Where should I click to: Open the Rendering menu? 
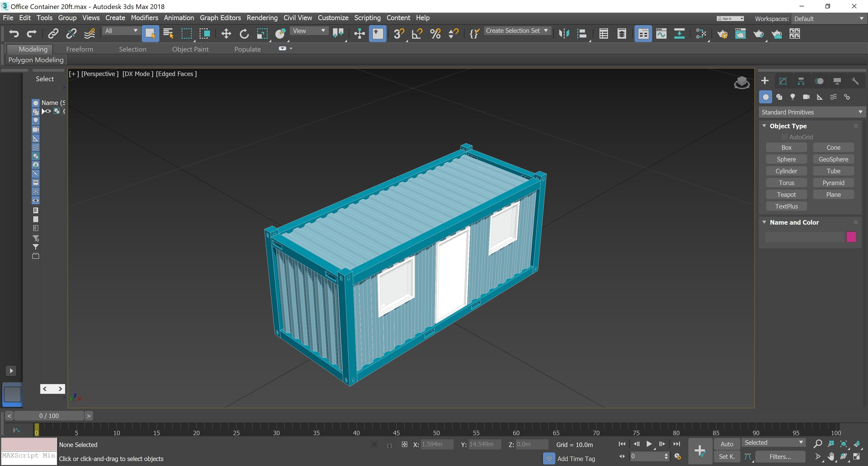tap(262, 18)
